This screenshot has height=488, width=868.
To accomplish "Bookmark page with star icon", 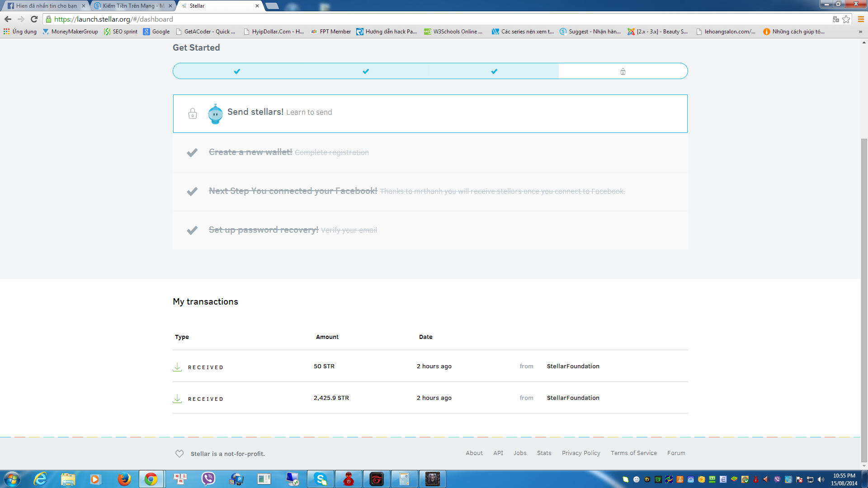I will pyautogui.click(x=846, y=19).
